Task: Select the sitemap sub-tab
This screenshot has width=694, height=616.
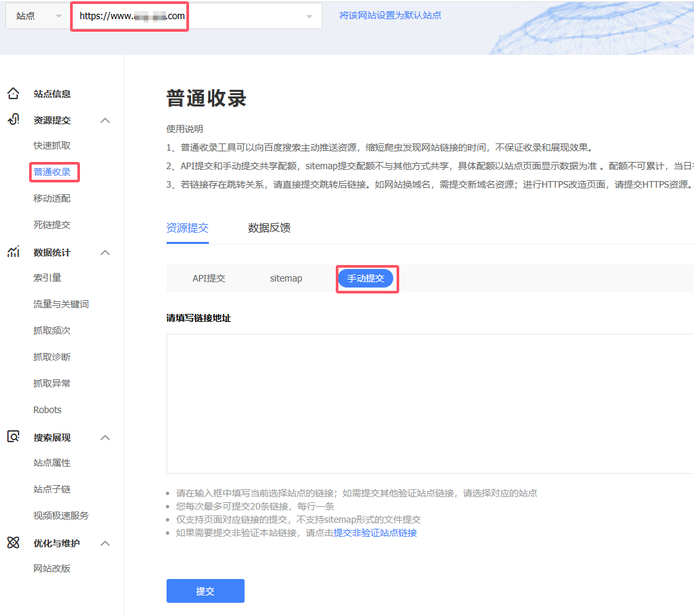Action: coord(286,278)
